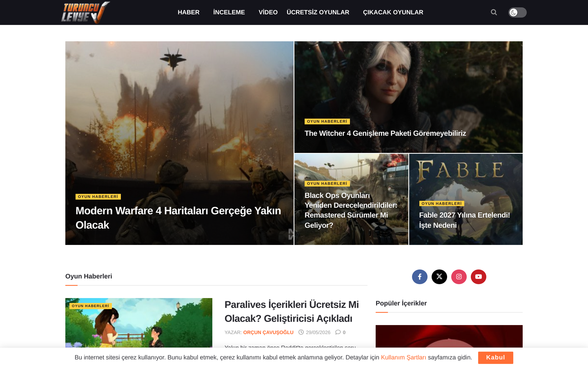Open the red Popüler İçerikler thumbnail
Image resolution: width=588 pixels, height=368 pixels.
coord(449,337)
